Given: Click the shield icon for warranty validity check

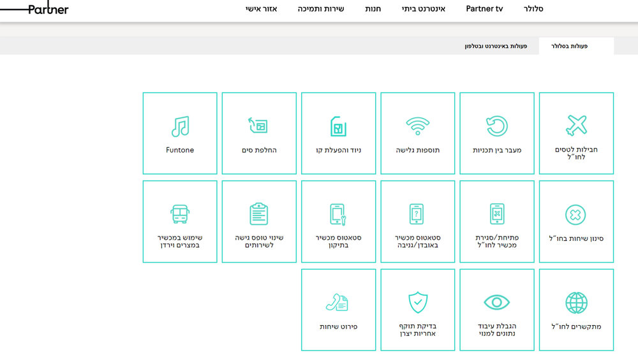Looking at the screenshot, I should (418, 302).
